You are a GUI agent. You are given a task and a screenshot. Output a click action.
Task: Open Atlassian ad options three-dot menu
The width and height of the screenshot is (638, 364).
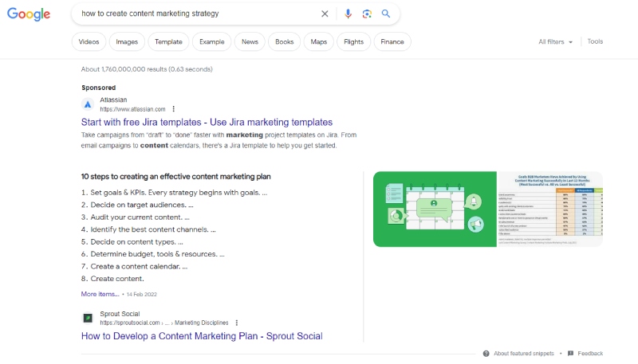[173, 109]
